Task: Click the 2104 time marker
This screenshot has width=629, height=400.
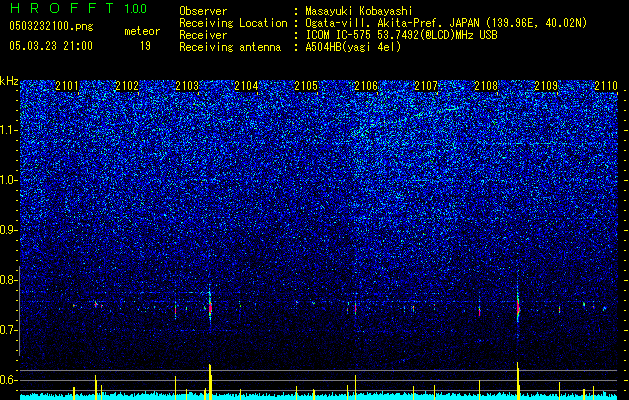Action: click(246, 86)
